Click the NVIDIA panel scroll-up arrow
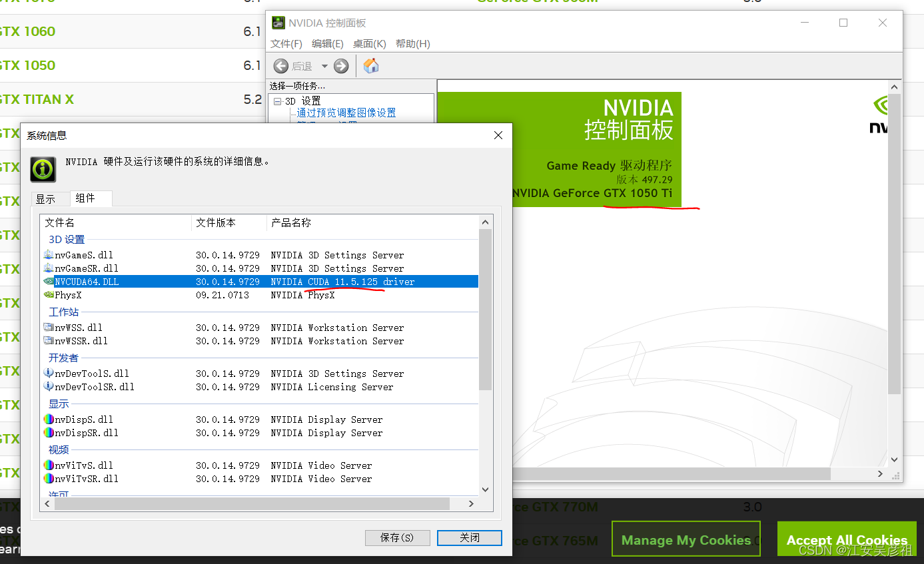The width and height of the screenshot is (924, 564). coord(895,87)
